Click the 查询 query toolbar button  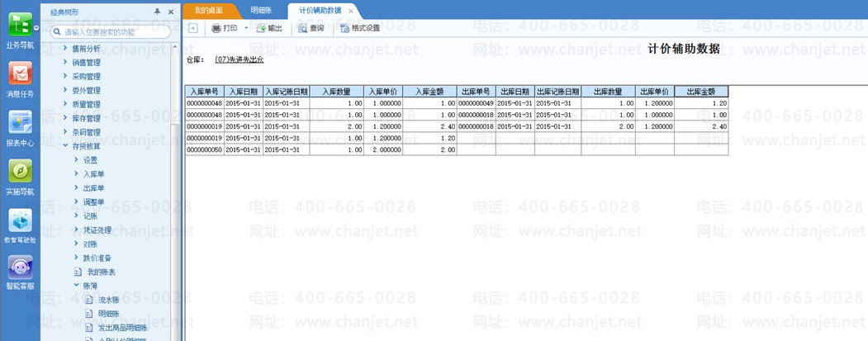[311, 28]
